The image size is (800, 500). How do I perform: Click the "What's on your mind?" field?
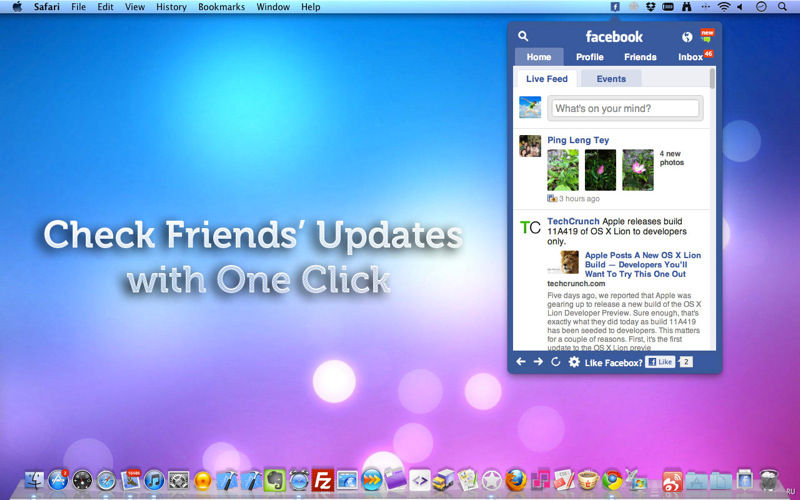point(626,108)
